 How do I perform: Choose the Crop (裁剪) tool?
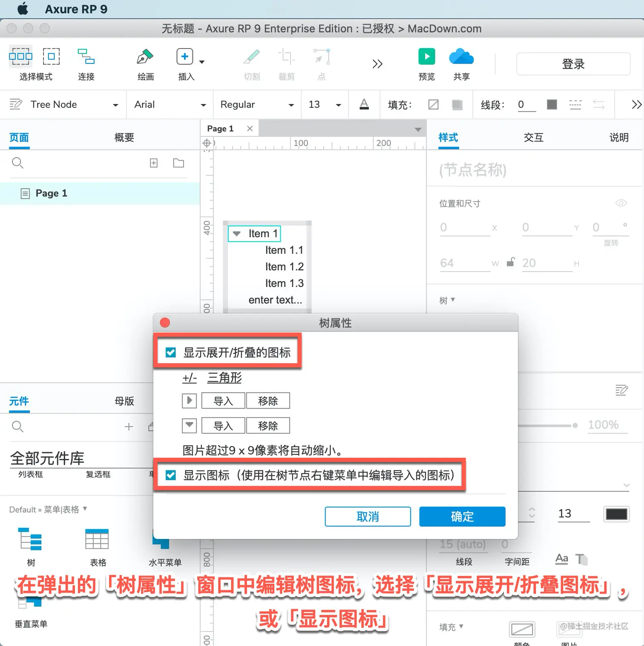[x=286, y=56]
